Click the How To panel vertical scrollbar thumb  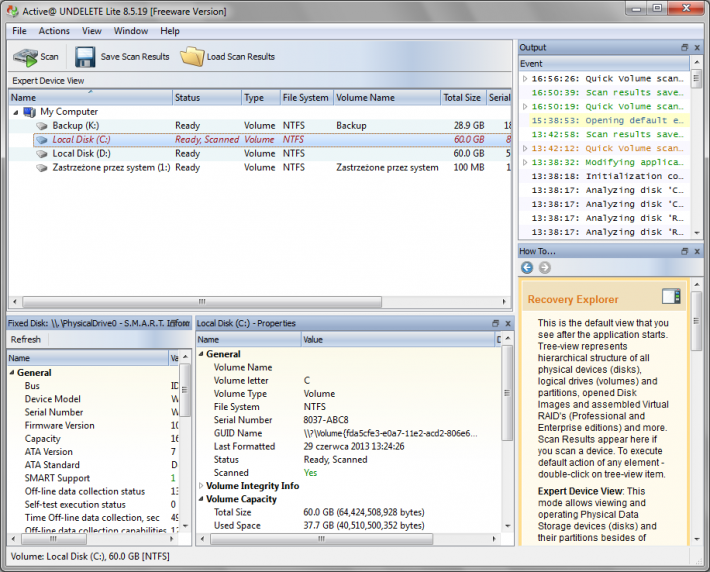[696, 321]
